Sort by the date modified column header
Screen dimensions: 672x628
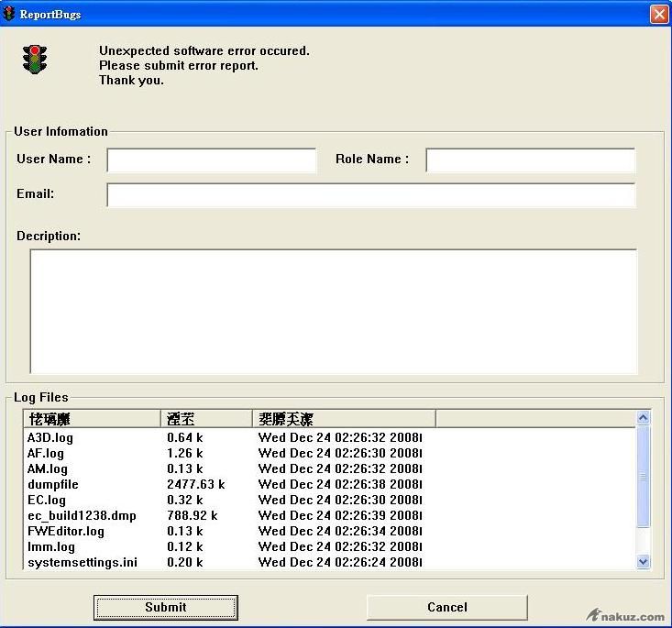click(344, 419)
